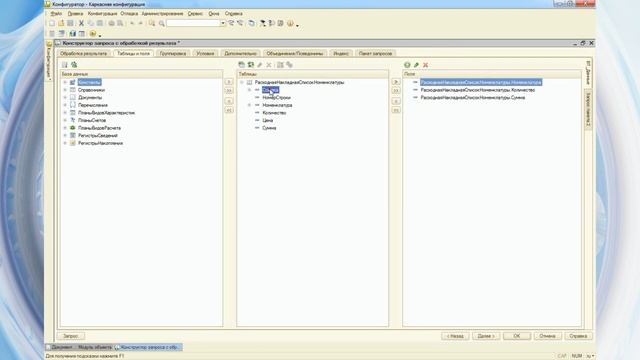Select ПланыВидовХарактеристик in База данных
This screenshot has height=360, width=640.
[107, 113]
